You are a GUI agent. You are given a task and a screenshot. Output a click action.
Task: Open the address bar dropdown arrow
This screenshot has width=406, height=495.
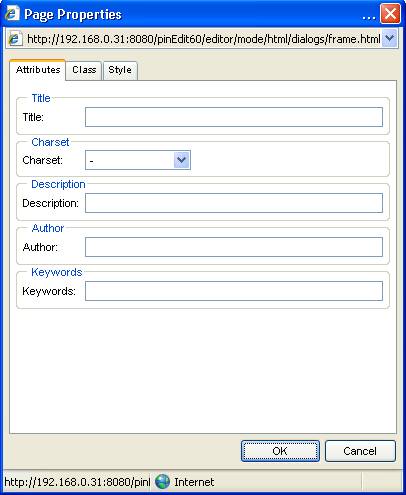(389, 39)
